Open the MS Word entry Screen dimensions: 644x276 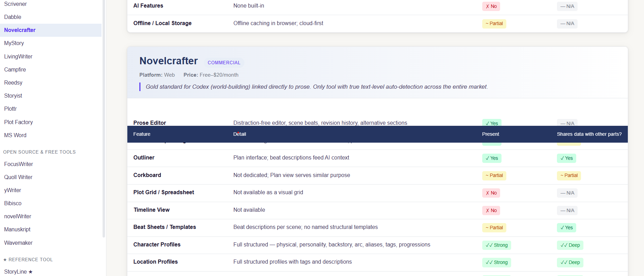[15, 135]
